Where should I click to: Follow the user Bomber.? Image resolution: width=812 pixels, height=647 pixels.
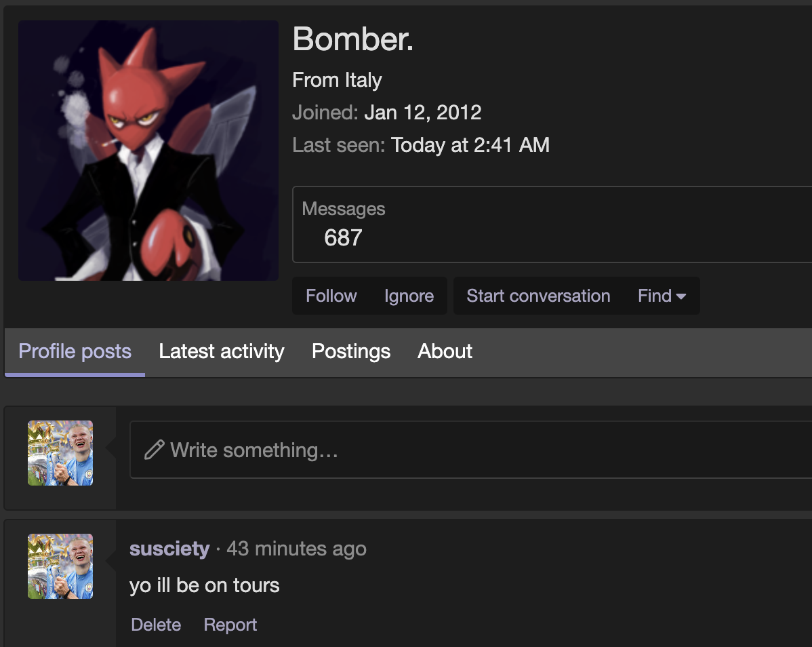click(x=331, y=296)
